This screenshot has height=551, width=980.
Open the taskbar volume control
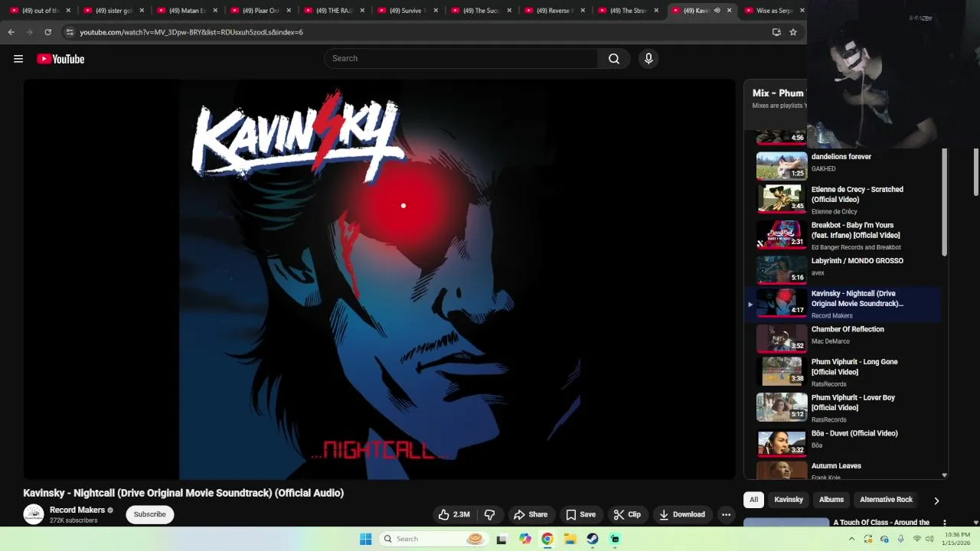929,539
